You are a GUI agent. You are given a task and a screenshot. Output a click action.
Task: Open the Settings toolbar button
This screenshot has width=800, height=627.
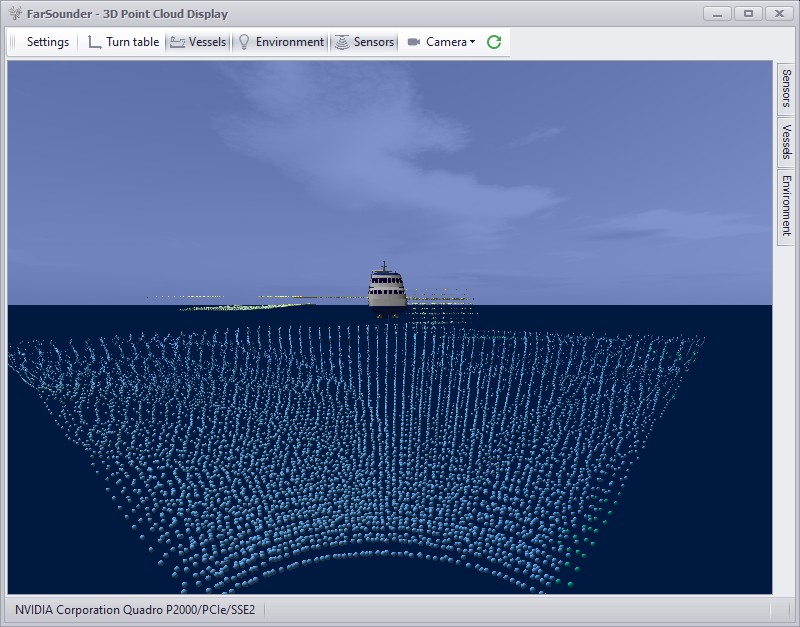(x=47, y=42)
